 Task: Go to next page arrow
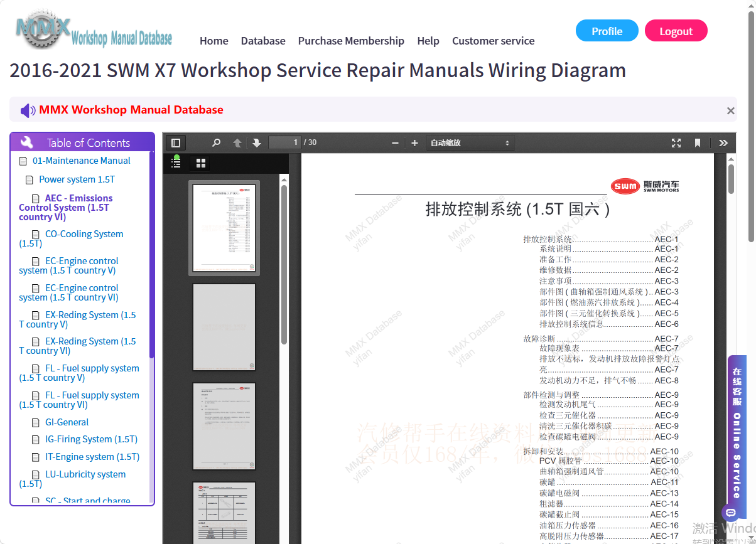256,143
